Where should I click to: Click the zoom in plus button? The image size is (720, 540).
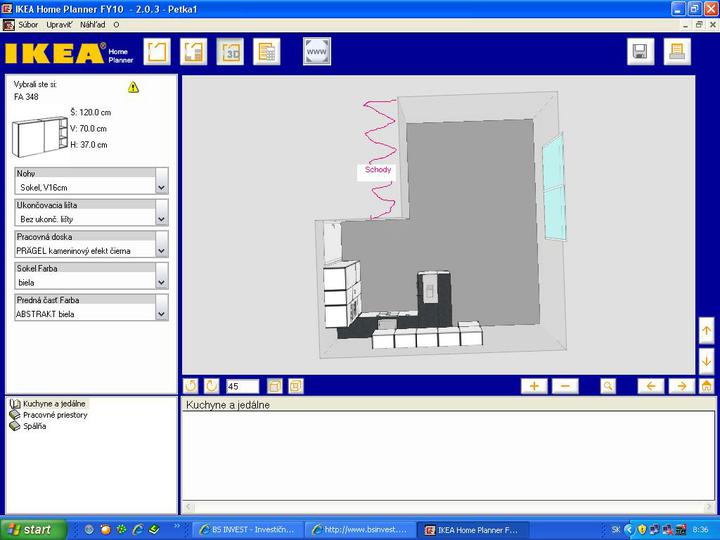pyautogui.click(x=534, y=386)
